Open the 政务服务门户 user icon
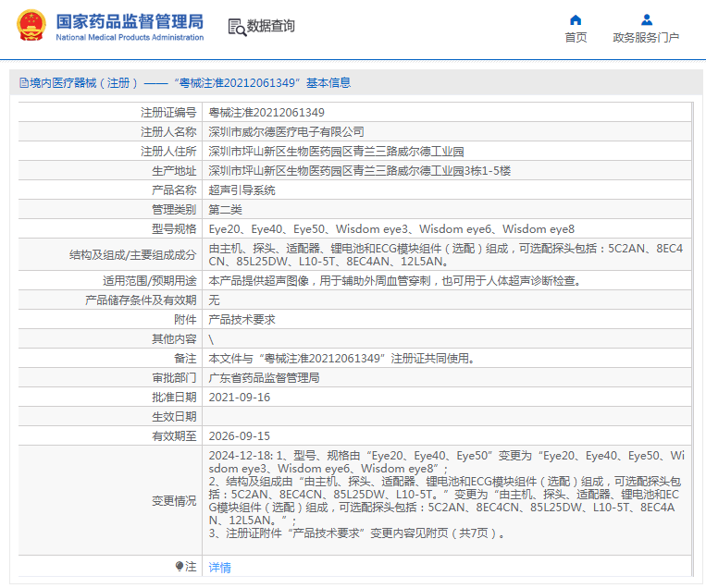The image size is (706, 588). coord(647,19)
